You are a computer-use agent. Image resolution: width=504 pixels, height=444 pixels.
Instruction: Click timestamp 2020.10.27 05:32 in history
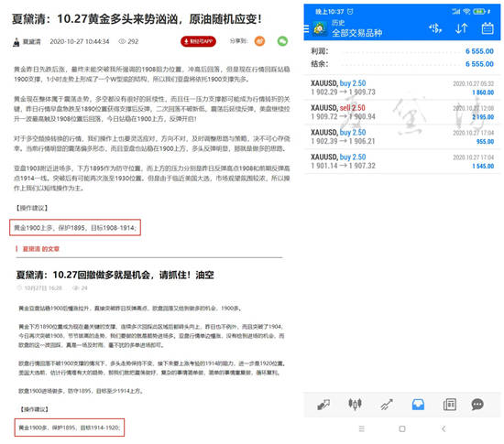(473, 84)
